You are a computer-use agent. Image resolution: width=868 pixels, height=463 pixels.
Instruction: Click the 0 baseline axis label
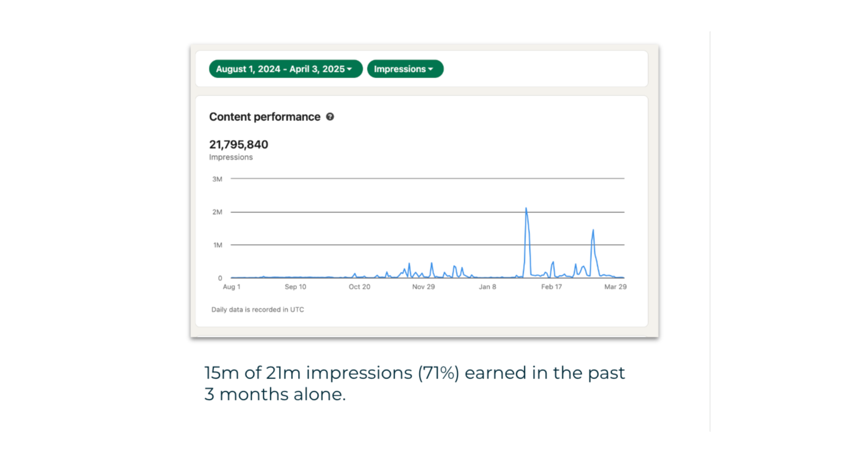(220, 278)
